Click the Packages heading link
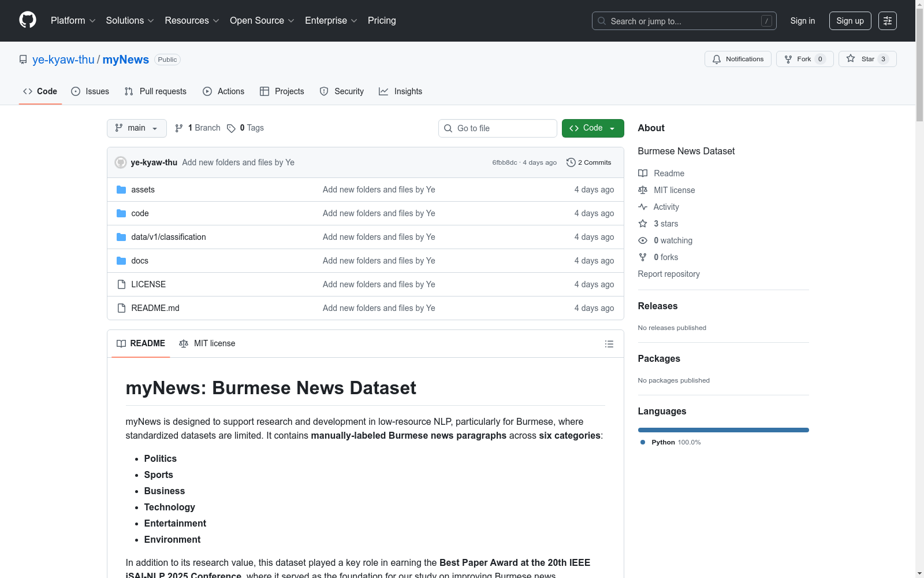The height and width of the screenshot is (578, 924). click(x=659, y=359)
